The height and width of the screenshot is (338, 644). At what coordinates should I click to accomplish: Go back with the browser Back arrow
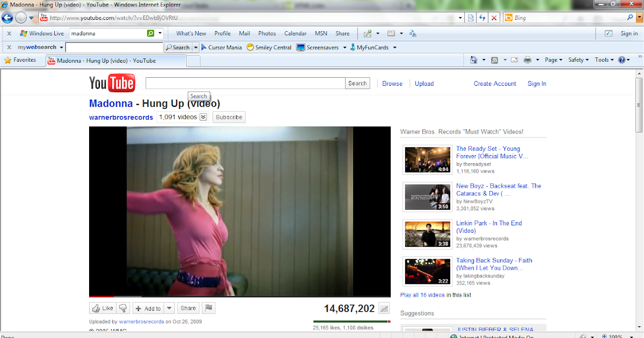(x=8, y=18)
